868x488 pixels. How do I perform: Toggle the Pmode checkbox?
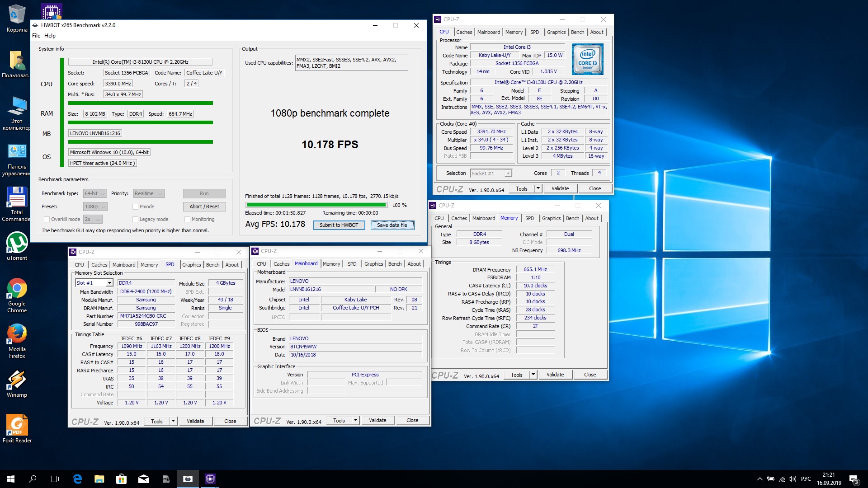click(135, 206)
